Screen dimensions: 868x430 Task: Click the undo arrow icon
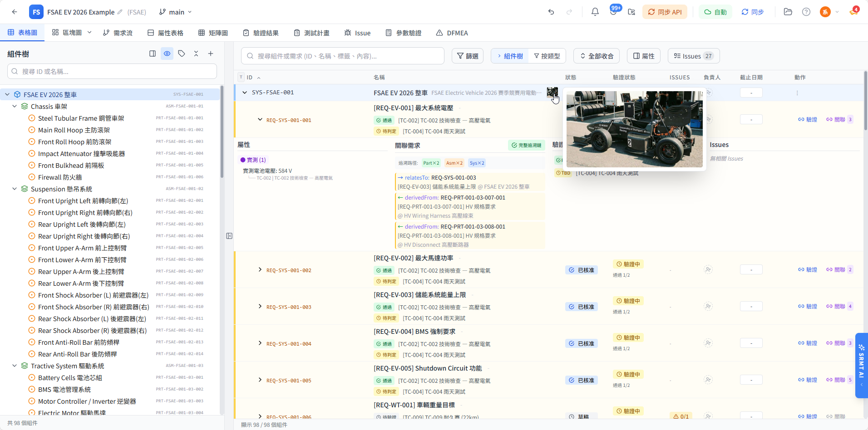tap(551, 12)
